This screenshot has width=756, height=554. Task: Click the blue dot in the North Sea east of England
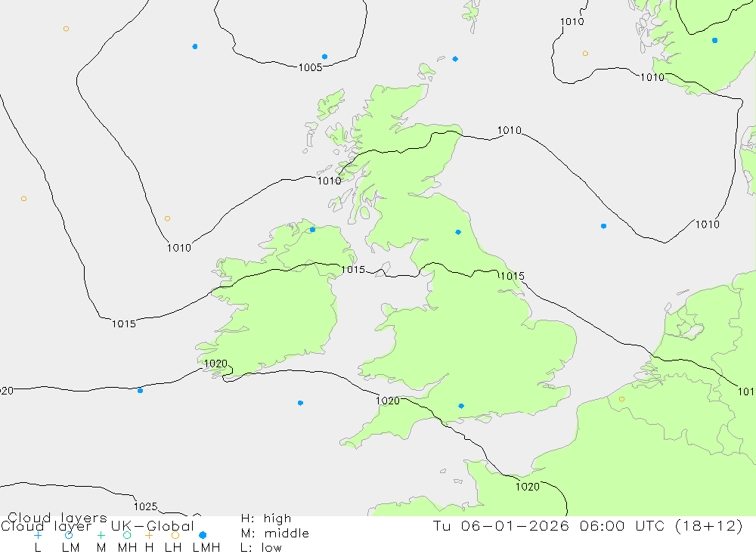[603, 226]
